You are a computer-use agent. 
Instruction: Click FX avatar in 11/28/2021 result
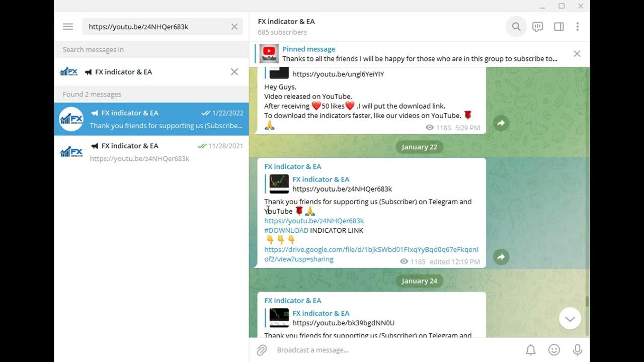(x=71, y=152)
